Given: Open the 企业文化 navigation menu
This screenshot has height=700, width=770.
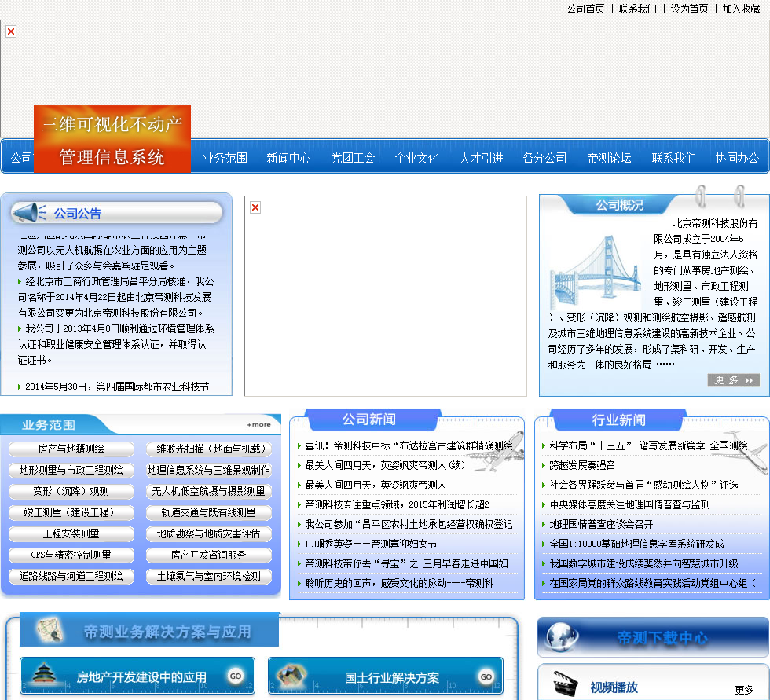Looking at the screenshot, I should pos(416,158).
